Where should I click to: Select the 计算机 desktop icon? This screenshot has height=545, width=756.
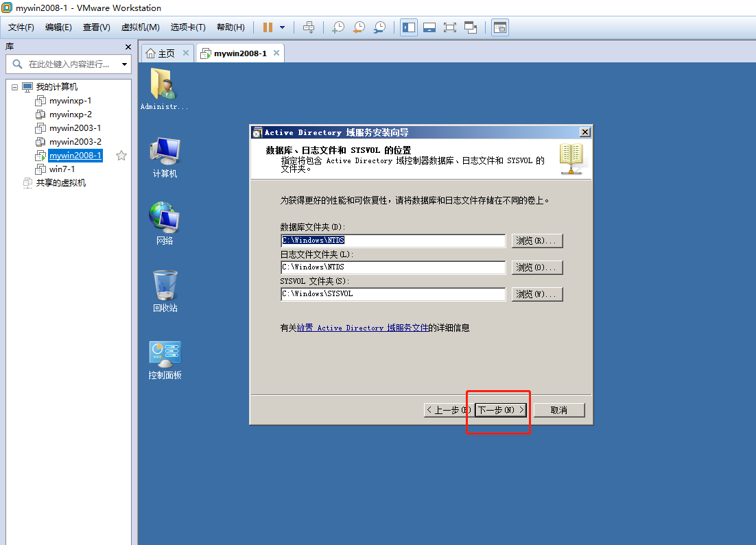click(165, 157)
